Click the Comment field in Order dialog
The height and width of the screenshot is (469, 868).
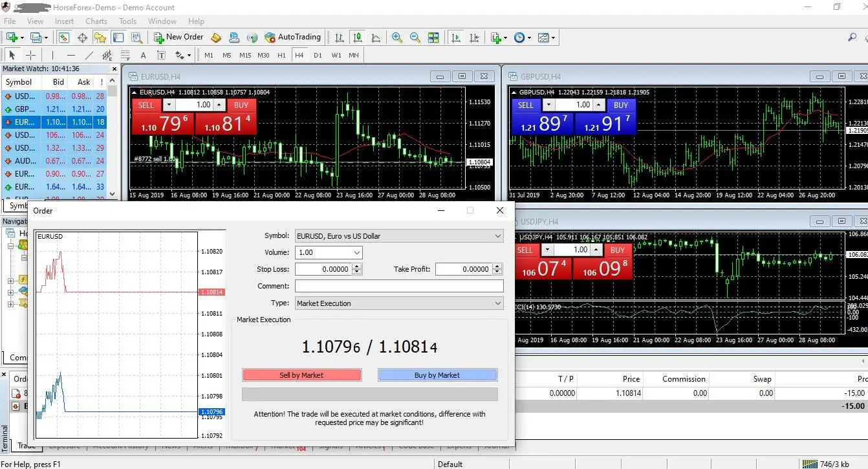coord(398,286)
